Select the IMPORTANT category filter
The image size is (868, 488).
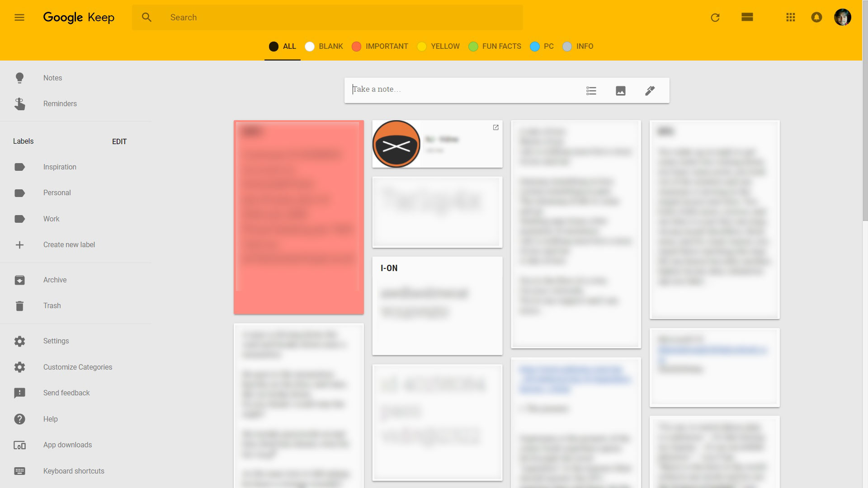[x=380, y=47]
